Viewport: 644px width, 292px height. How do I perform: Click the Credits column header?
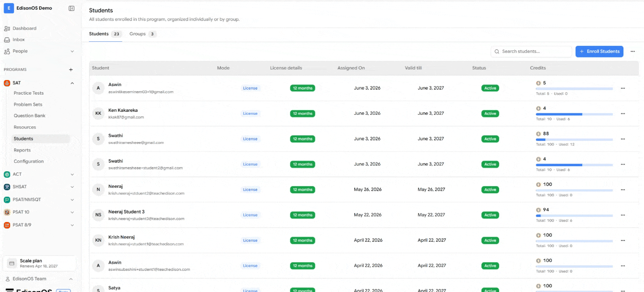click(538, 68)
